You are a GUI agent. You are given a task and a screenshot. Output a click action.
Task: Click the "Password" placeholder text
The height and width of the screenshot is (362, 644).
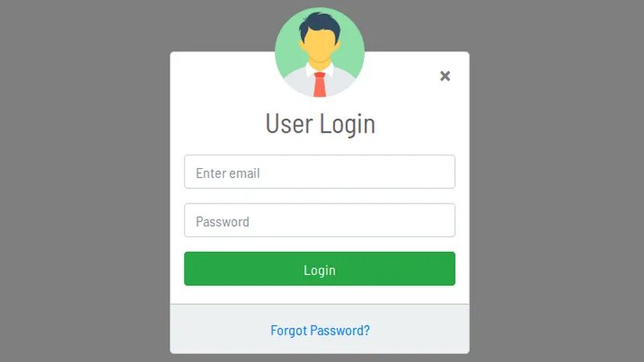point(222,222)
